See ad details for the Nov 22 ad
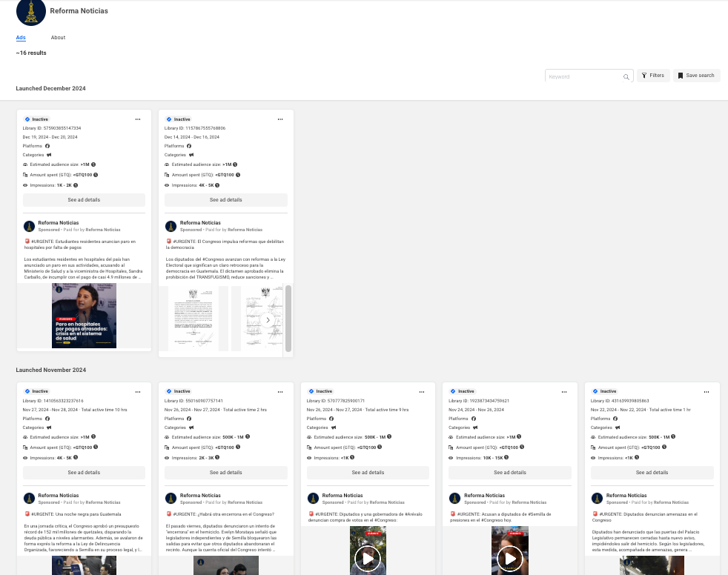 coord(652,473)
